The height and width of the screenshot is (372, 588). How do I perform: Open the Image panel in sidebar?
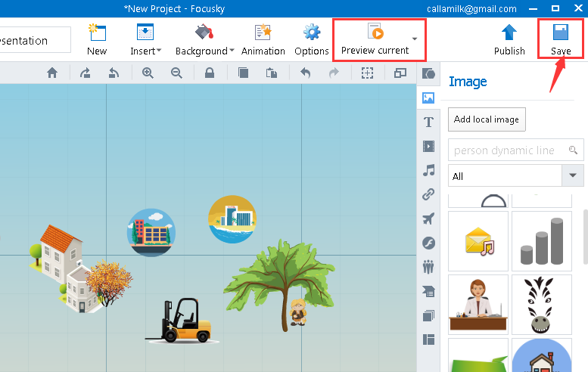[x=428, y=98]
